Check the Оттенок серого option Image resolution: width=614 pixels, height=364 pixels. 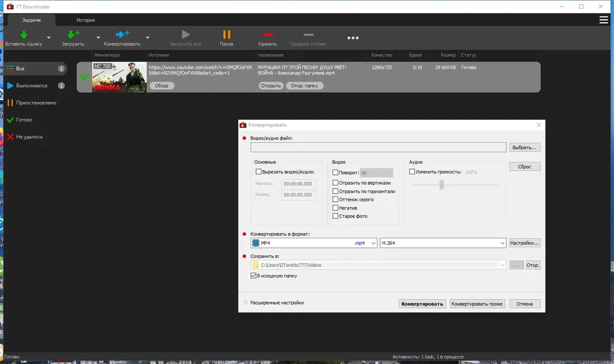(x=335, y=199)
